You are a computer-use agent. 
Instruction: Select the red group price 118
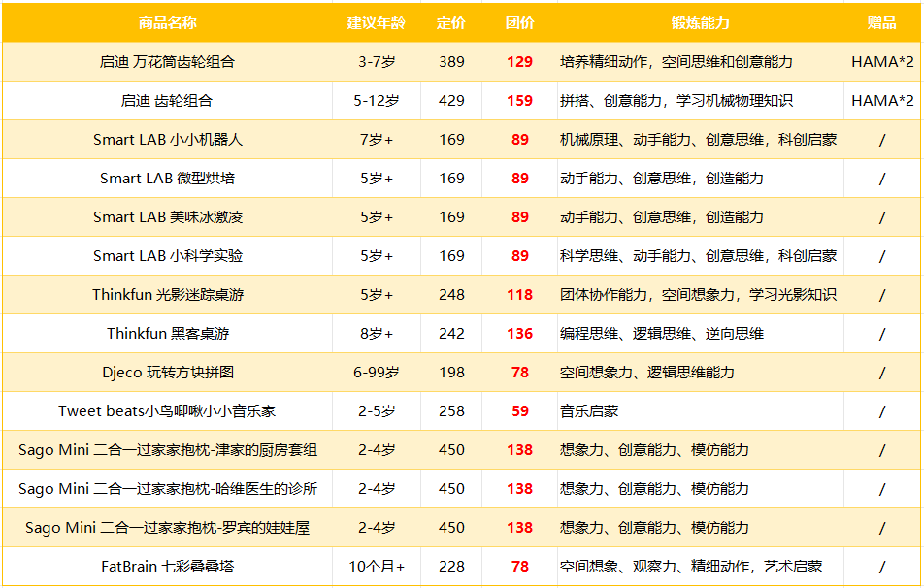(x=520, y=295)
